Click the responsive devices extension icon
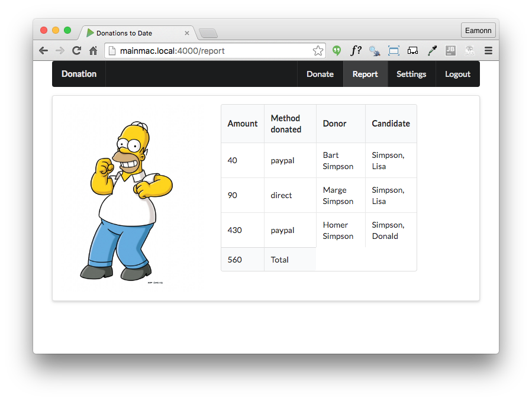This screenshot has width=532, height=401. 412,51
